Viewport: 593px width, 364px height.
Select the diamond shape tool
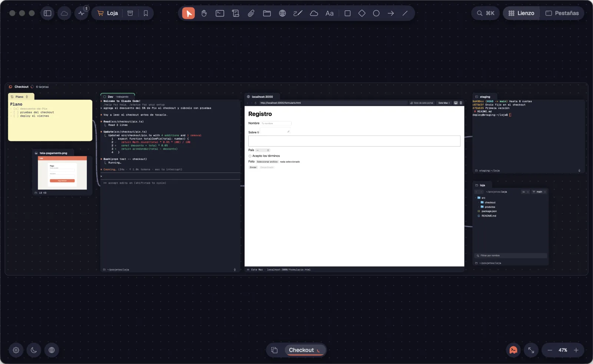(x=362, y=13)
